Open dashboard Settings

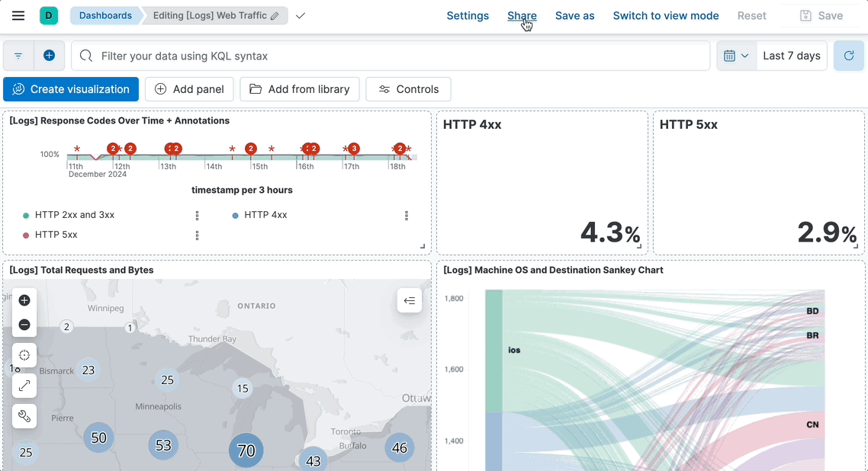pyautogui.click(x=468, y=16)
